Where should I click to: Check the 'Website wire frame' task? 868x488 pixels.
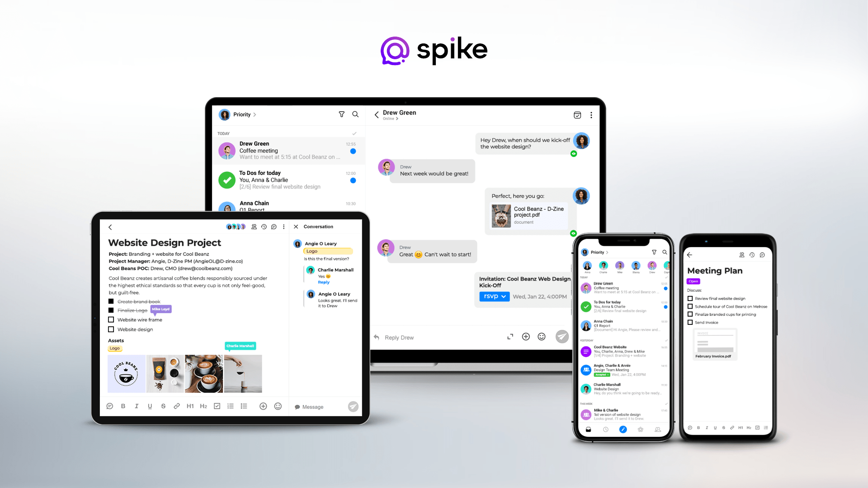pyautogui.click(x=111, y=320)
